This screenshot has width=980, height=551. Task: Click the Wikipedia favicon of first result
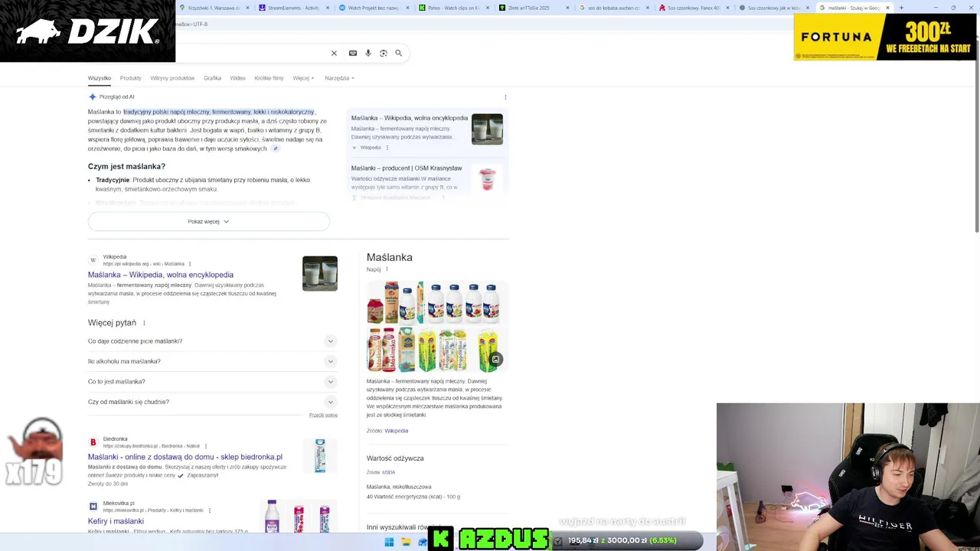(x=93, y=260)
